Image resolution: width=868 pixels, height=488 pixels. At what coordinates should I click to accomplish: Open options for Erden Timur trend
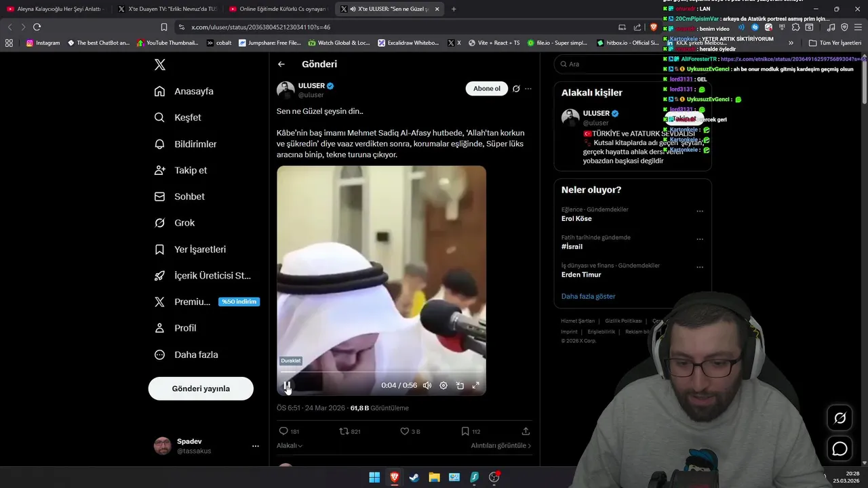[x=700, y=267]
